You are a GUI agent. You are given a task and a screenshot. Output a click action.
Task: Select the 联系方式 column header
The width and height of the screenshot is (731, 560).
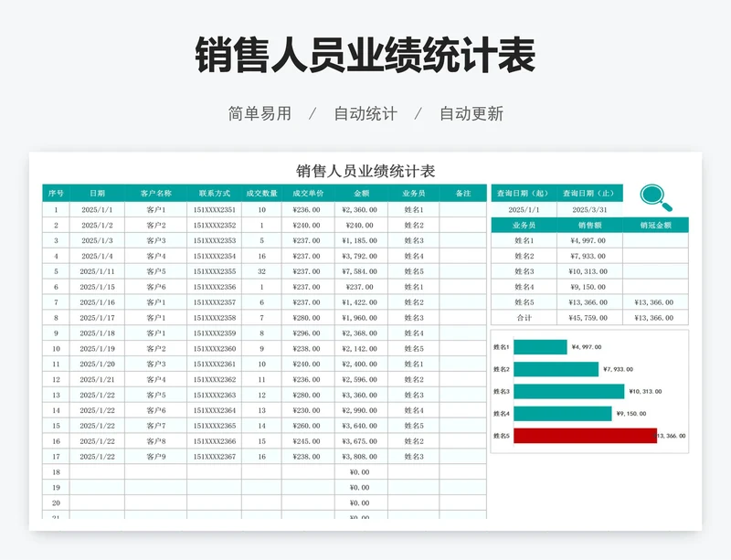click(x=215, y=193)
